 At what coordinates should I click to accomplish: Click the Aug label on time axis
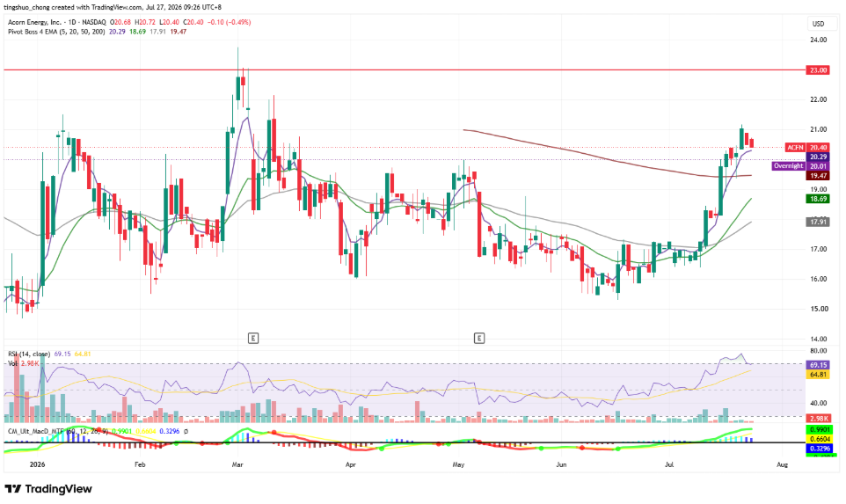coord(783,464)
